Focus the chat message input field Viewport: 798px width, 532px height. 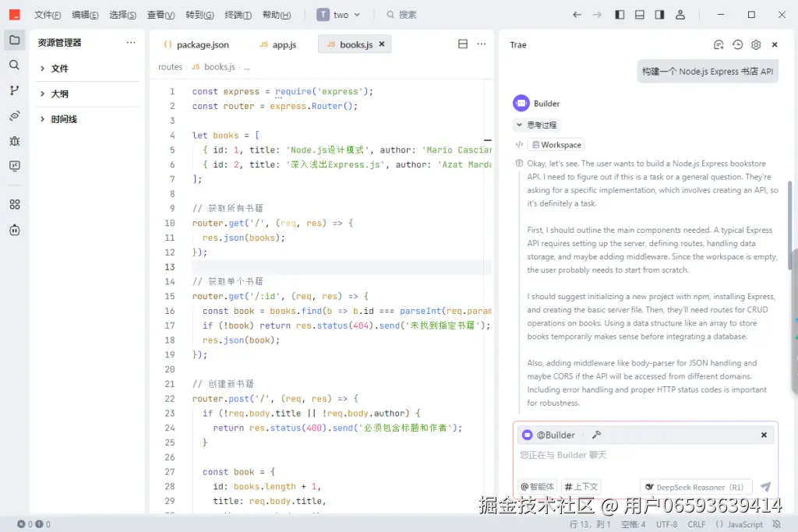click(x=645, y=455)
